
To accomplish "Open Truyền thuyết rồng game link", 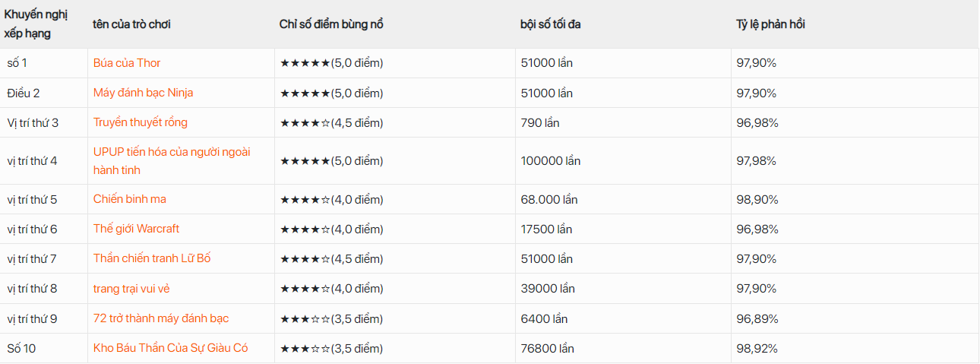I will click(x=140, y=122).
